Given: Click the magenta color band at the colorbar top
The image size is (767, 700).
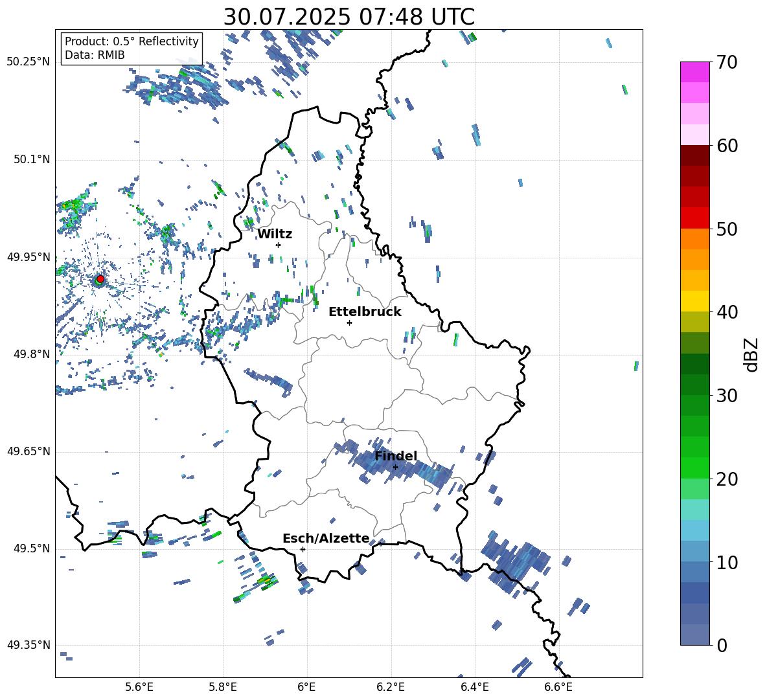Looking at the screenshot, I should 695,72.
